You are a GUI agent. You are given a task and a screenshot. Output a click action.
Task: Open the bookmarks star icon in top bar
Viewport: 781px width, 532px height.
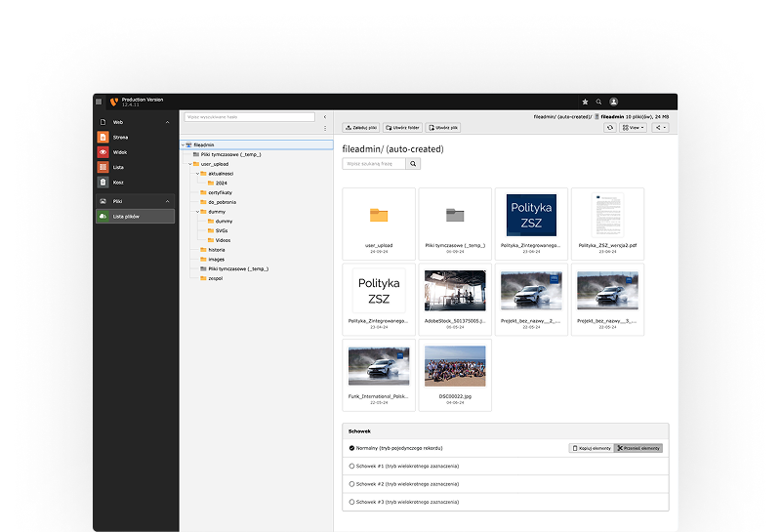click(x=585, y=102)
